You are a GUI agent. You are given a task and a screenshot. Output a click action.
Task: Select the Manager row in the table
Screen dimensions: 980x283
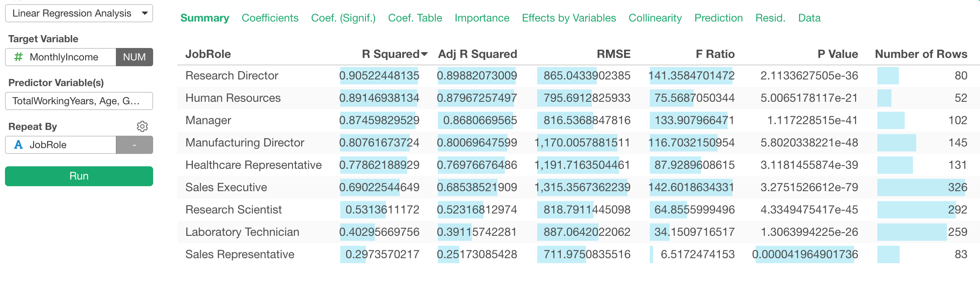click(208, 120)
